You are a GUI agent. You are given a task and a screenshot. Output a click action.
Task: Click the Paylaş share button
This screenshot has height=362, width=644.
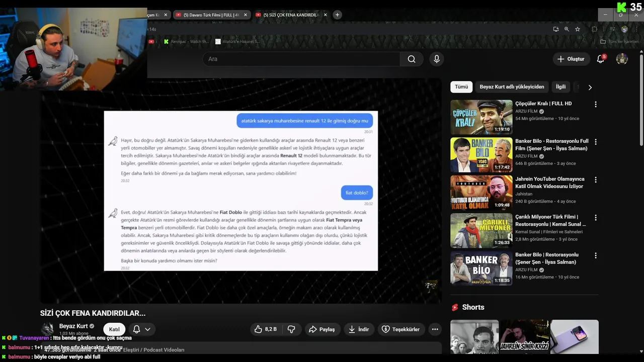coord(321,329)
